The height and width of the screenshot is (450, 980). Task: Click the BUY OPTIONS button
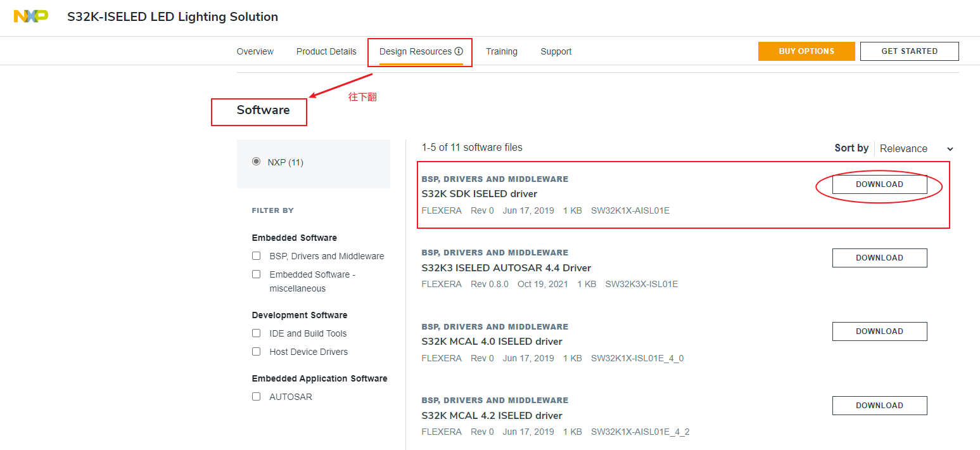(x=806, y=51)
